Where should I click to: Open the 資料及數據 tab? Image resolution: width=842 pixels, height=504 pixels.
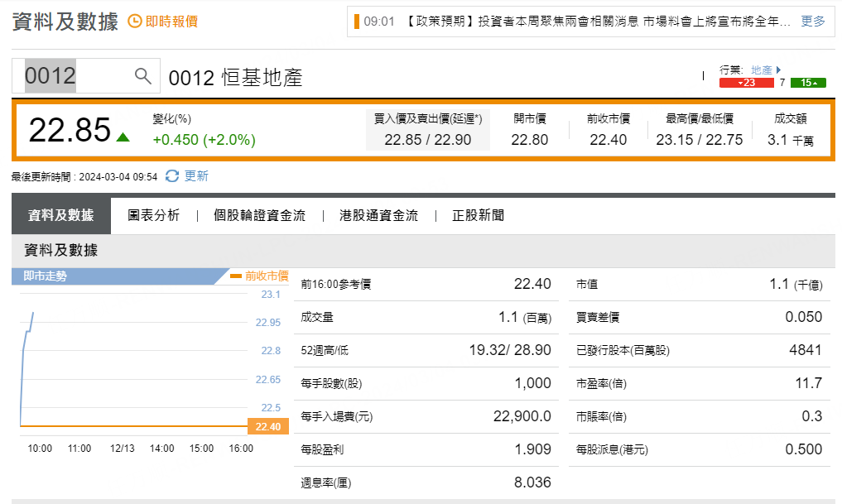pos(61,215)
